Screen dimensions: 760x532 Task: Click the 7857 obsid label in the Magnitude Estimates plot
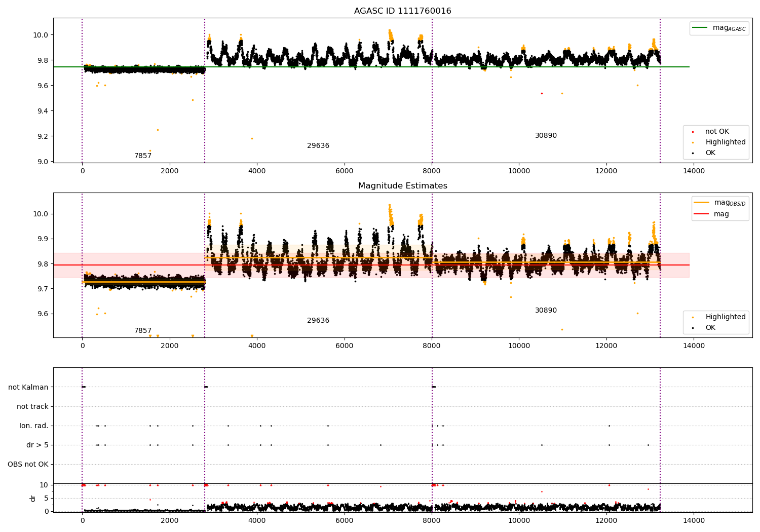143,331
